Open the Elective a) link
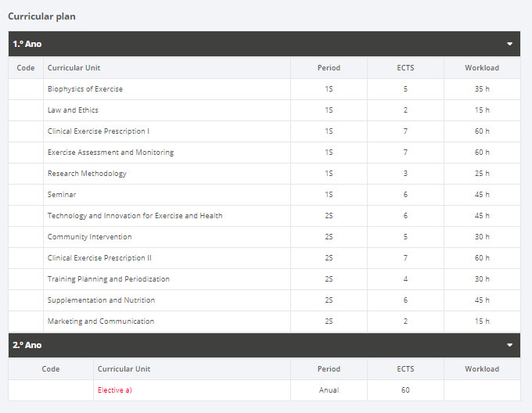Screen dimensions: 532x413 coord(115,390)
